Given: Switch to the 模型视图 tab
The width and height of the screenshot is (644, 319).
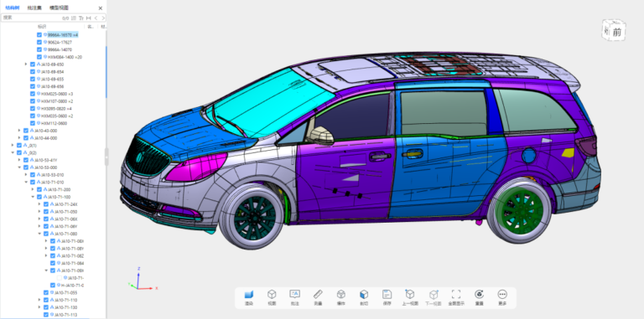Looking at the screenshot, I should pyautogui.click(x=60, y=8).
